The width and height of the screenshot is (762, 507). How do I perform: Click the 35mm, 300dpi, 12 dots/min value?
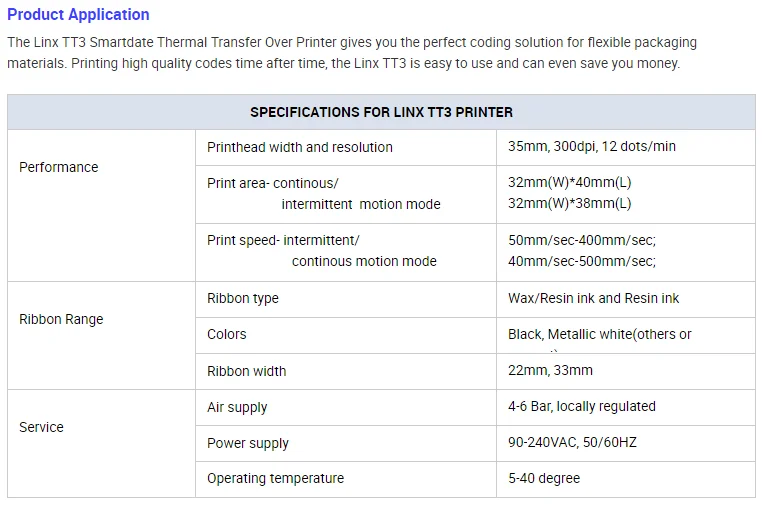coord(592,146)
